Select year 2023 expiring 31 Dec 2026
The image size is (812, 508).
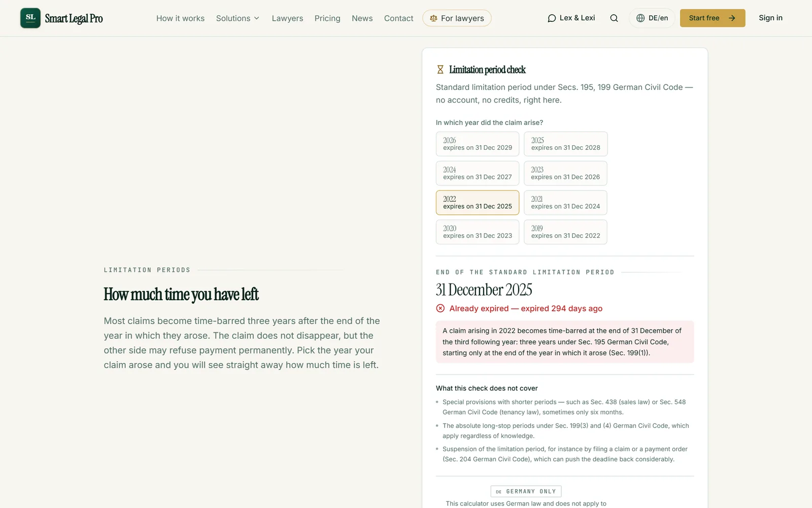tap(565, 173)
